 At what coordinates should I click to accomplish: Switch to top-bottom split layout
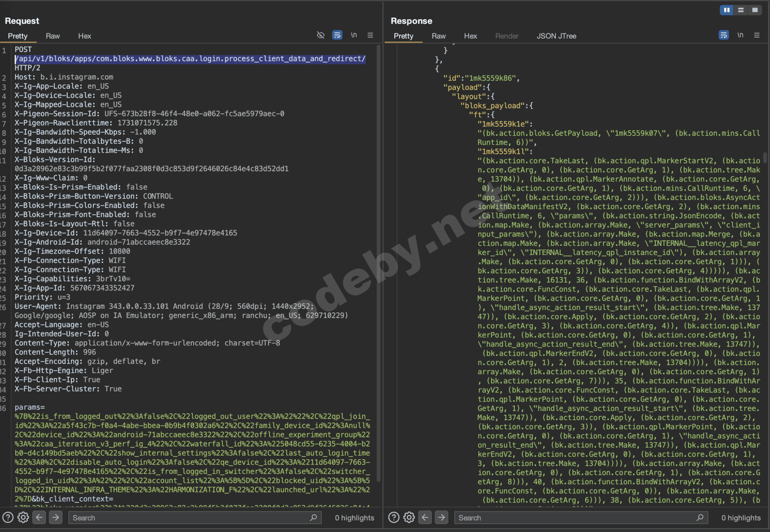point(741,10)
